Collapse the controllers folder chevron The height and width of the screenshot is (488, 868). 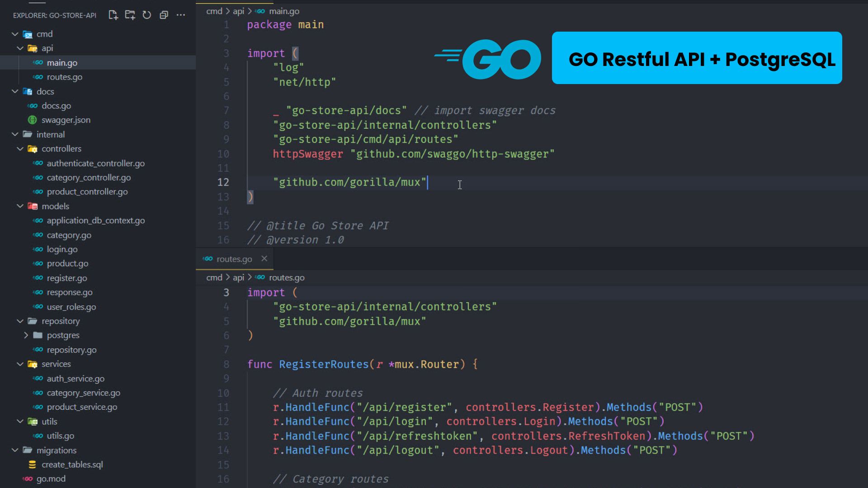(x=20, y=149)
